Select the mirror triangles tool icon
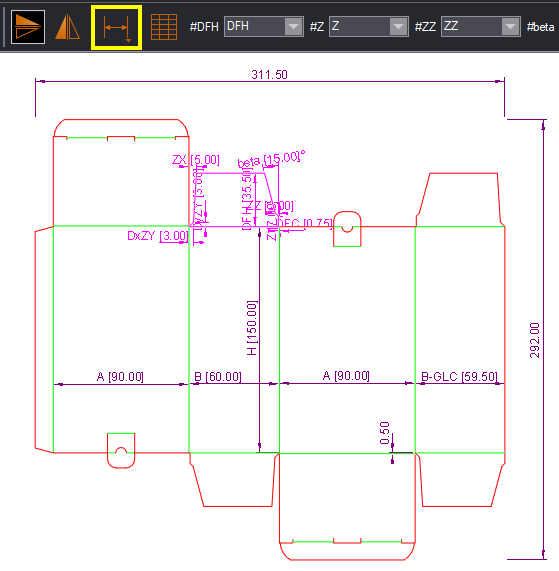 tap(67, 27)
